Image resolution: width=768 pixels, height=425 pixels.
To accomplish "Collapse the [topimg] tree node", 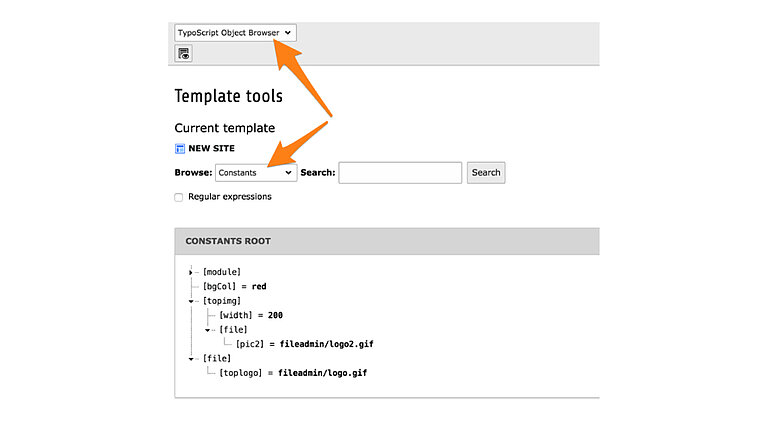I will (191, 301).
